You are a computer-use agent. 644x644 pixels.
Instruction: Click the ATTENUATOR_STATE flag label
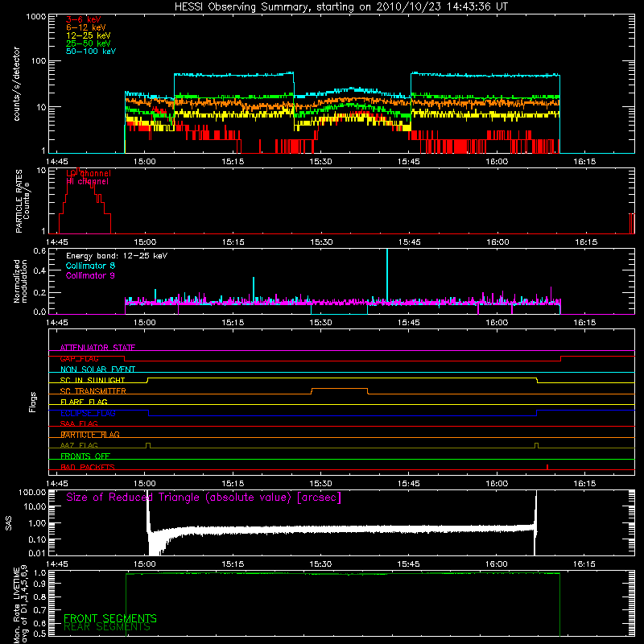click(x=97, y=348)
